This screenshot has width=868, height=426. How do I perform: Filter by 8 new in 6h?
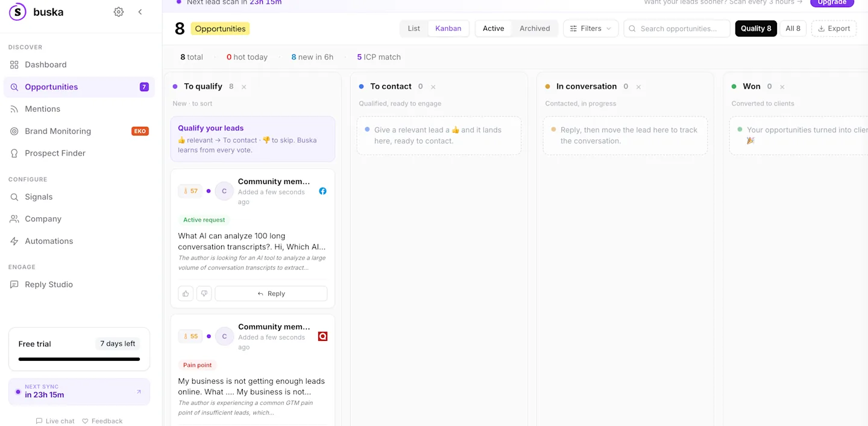(312, 57)
